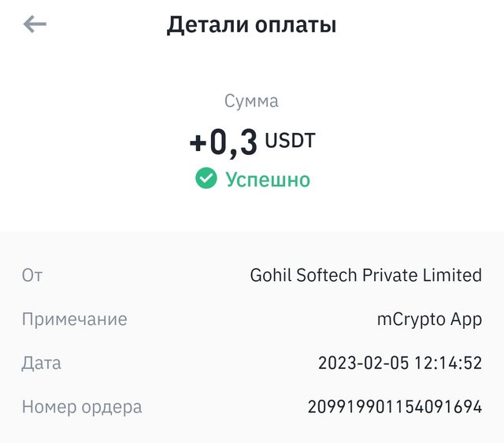Select the +0,3 amount value
504x443 pixels.
point(224,142)
